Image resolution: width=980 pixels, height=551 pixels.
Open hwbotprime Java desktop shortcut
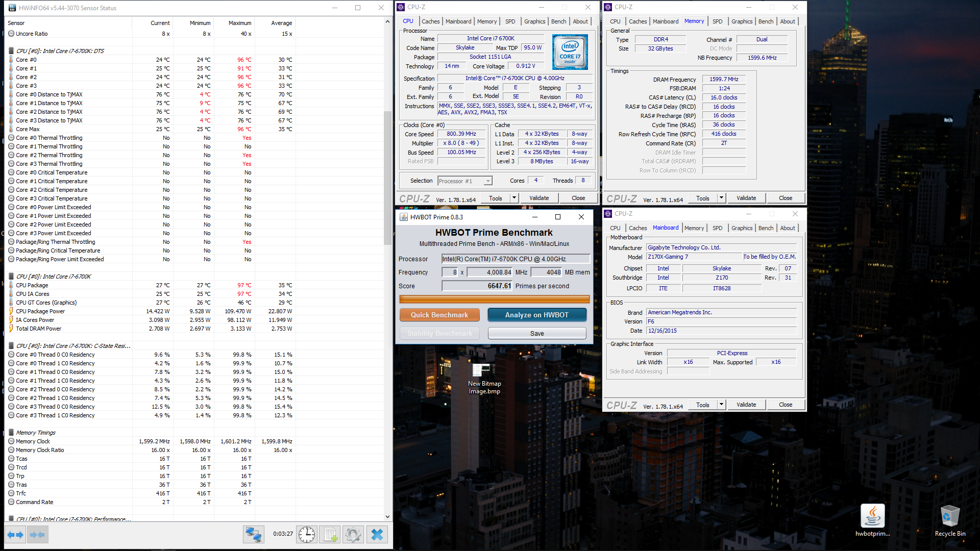tap(872, 520)
